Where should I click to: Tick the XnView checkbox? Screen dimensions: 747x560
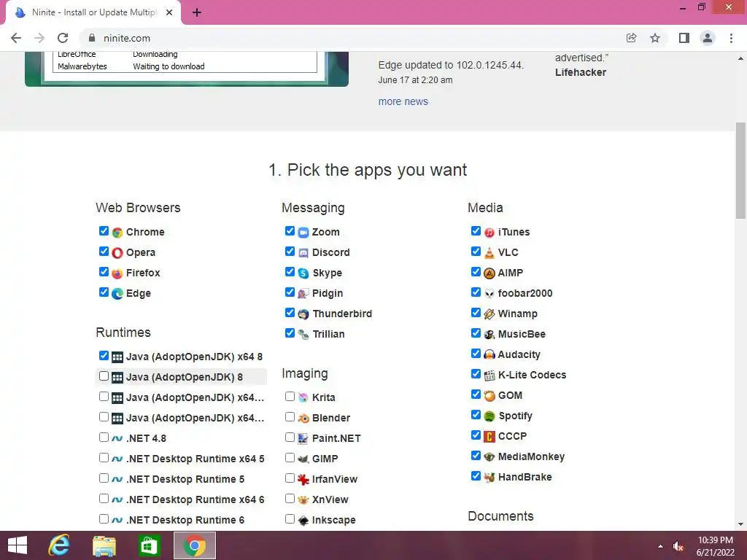pyautogui.click(x=290, y=499)
